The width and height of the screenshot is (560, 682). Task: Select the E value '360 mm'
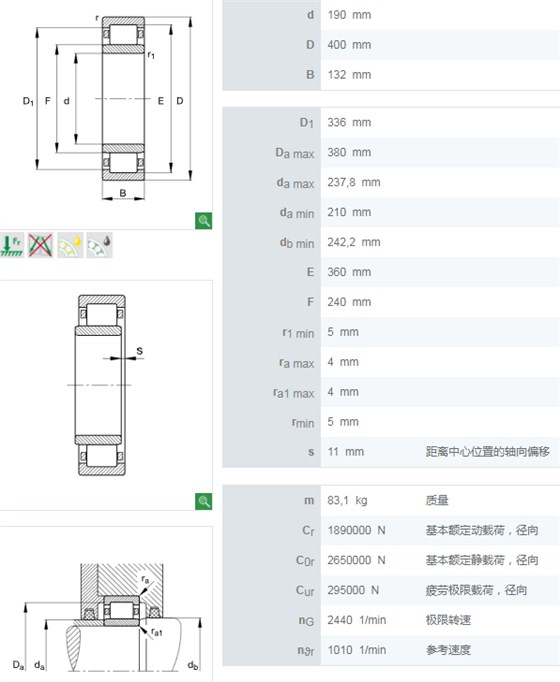click(x=349, y=272)
